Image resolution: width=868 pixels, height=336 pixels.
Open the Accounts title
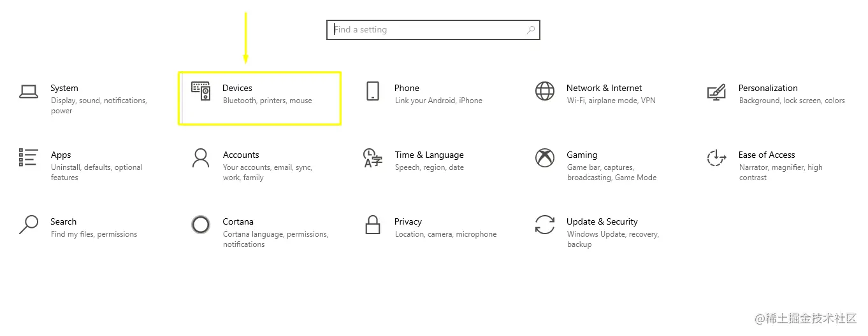[241, 155]
